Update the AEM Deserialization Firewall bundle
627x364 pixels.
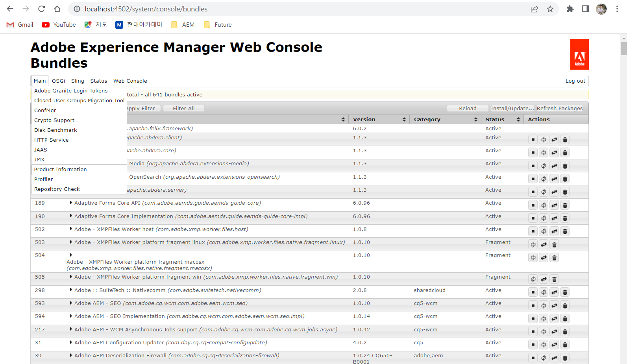point(554,358)
